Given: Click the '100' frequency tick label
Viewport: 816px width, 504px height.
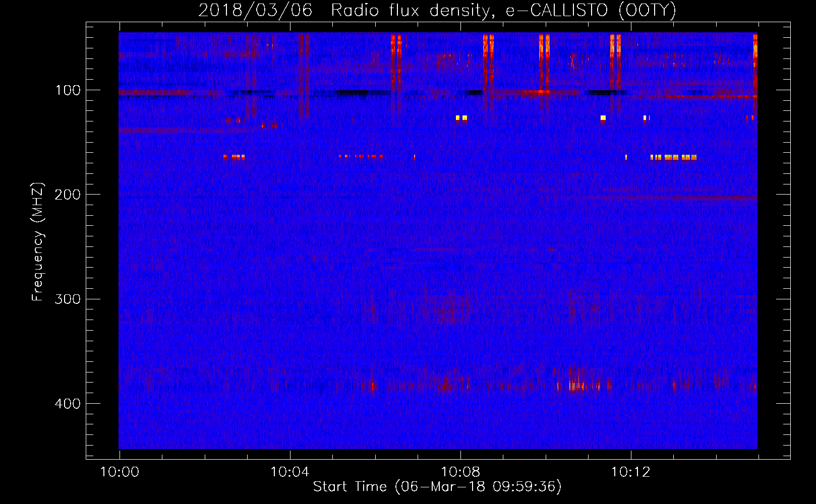Looking at the screenshot, I should pos(68,91).
